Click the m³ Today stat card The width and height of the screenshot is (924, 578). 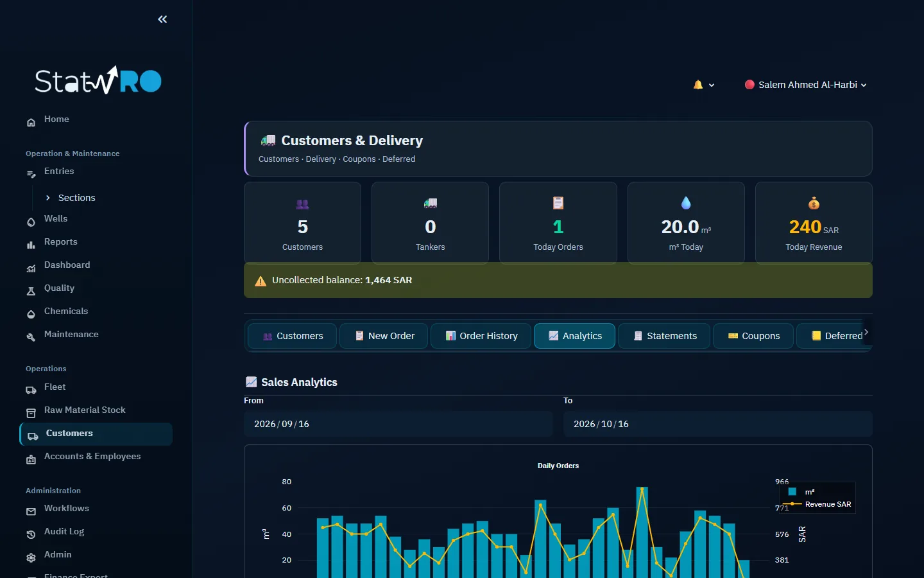[x=686, y=223]
